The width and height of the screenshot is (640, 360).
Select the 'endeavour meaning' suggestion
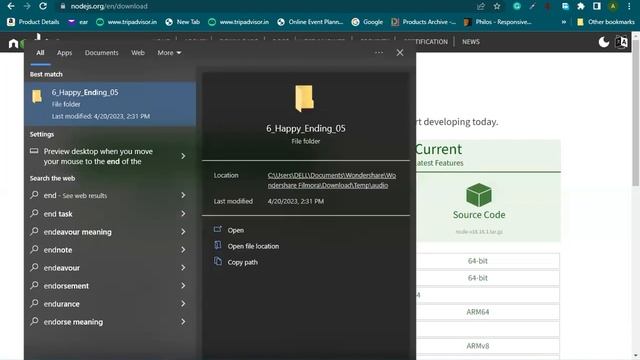tap(77, 232)
